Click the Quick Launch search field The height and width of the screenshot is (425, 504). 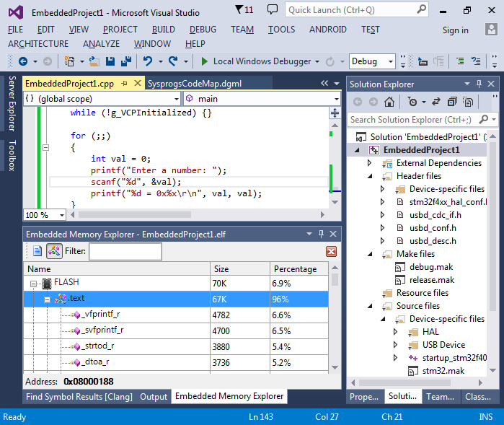[x=356, y=10]
